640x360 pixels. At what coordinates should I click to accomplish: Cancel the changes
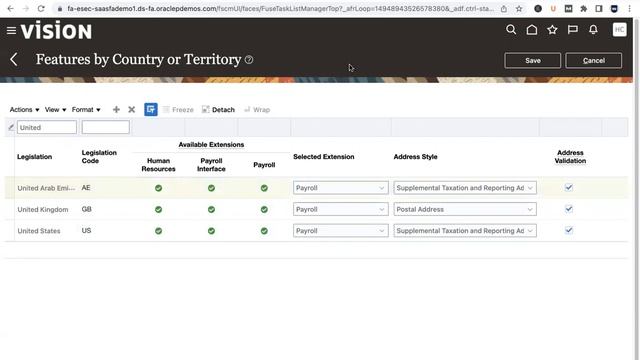tap(593, 60)
